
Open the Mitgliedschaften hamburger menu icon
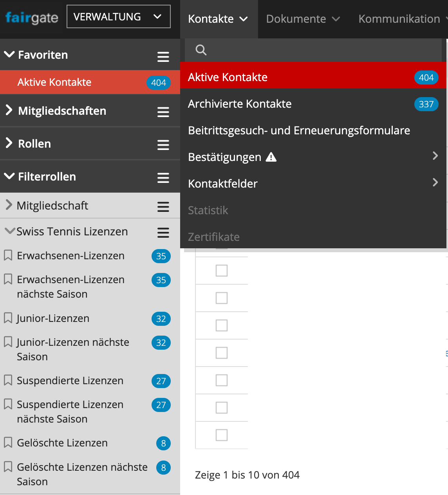point(163,112)
